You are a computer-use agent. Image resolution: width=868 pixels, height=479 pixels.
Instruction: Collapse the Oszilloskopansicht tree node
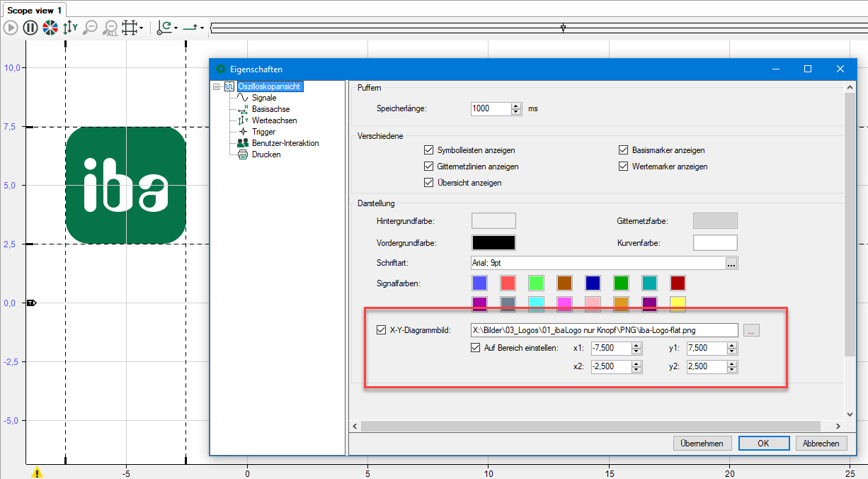[217, 87]
